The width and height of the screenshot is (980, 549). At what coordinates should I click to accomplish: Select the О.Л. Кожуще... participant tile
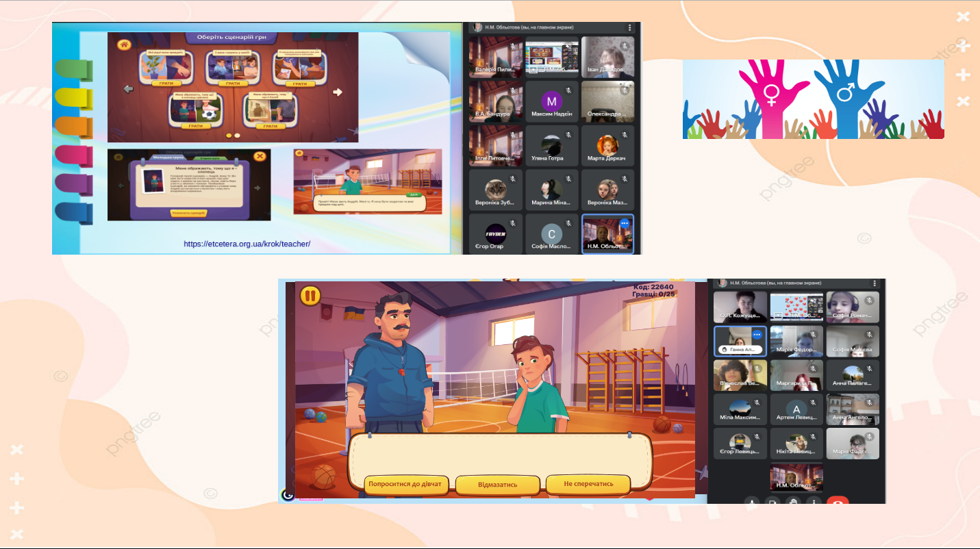coord(740,307)
